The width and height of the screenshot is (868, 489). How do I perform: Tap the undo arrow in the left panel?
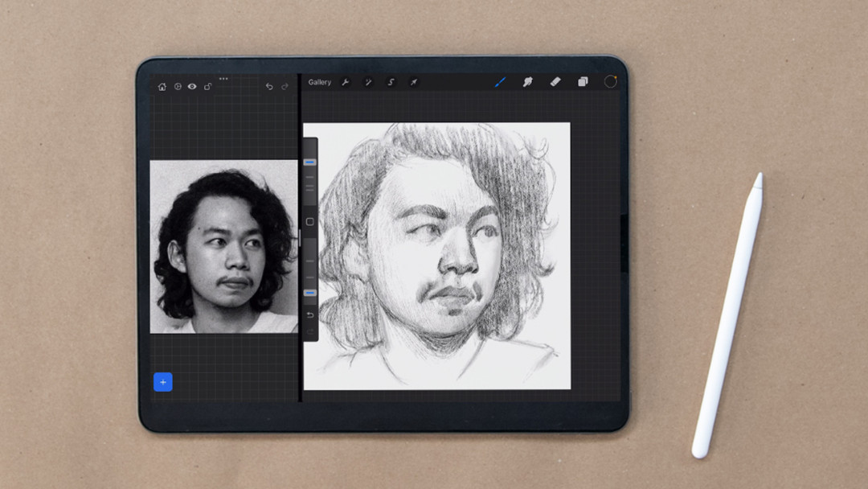pyautogui.click(x=269, y=86)
